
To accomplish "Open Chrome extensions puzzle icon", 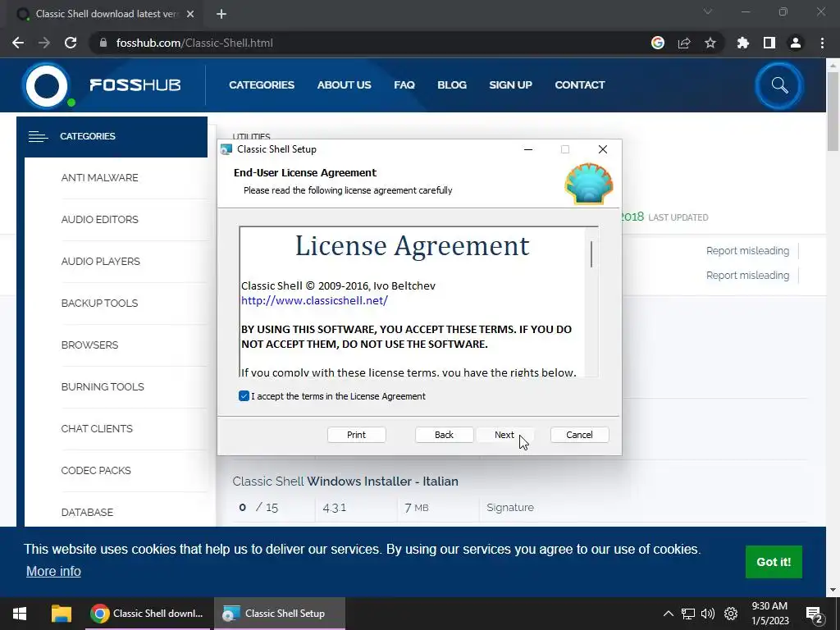I will (x=743, y=43).
